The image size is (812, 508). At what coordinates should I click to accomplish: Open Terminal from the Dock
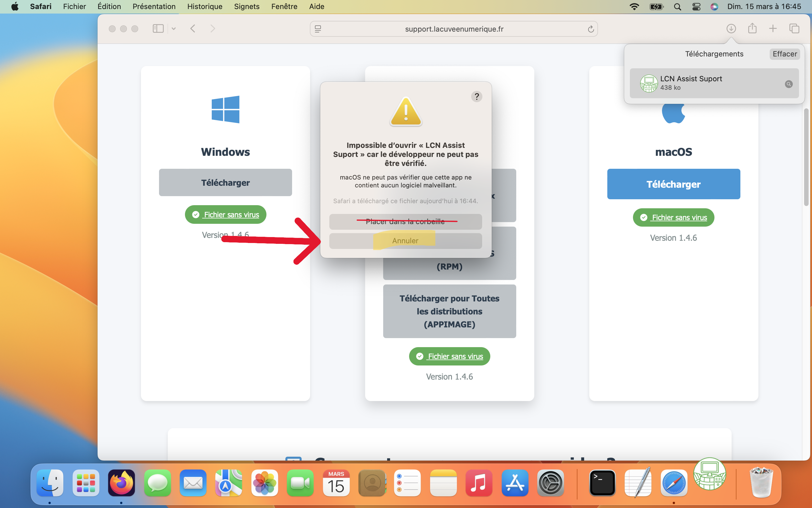602,483
